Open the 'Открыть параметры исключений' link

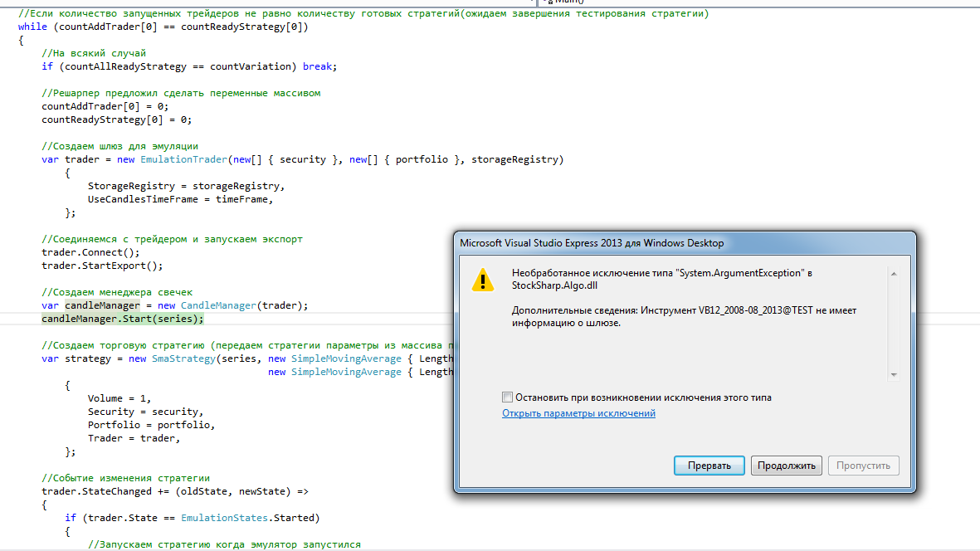pyautogui.click(x=578, y=413)
